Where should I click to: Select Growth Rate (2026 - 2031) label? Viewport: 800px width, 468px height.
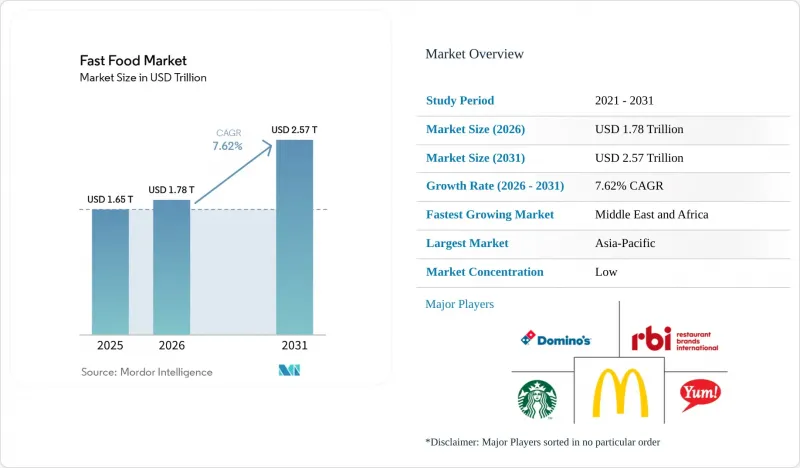point(495,186)
